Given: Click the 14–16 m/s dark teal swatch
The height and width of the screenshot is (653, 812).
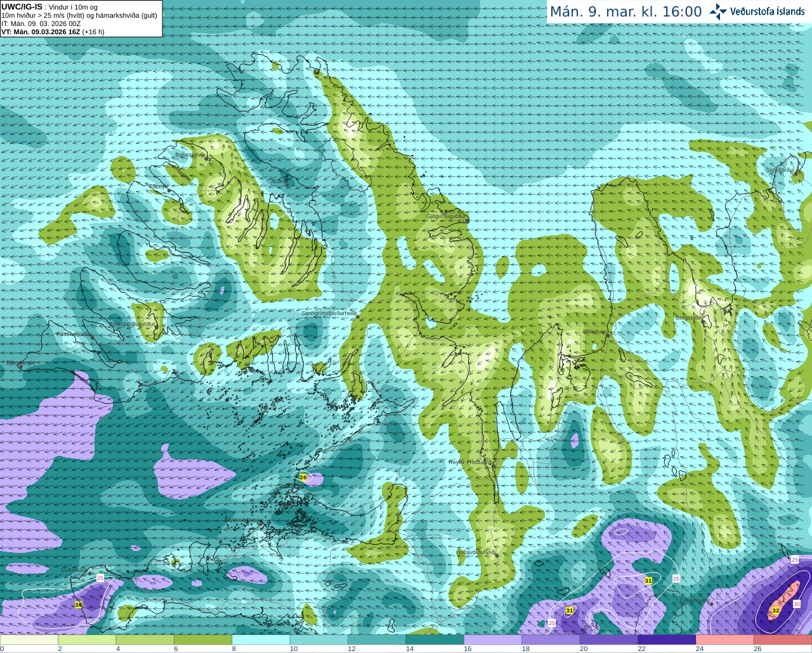Looking at the screenshot, I should tap(435, 640).
